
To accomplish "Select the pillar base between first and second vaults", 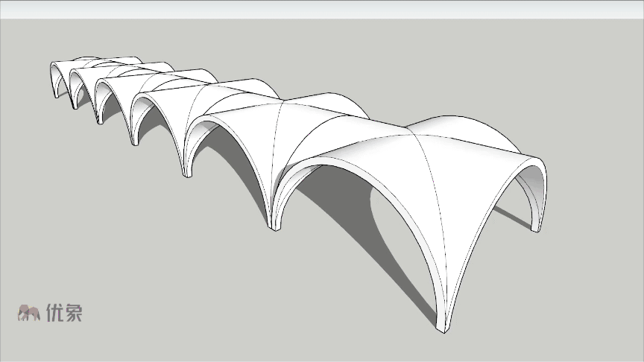I will pos(275,224).
